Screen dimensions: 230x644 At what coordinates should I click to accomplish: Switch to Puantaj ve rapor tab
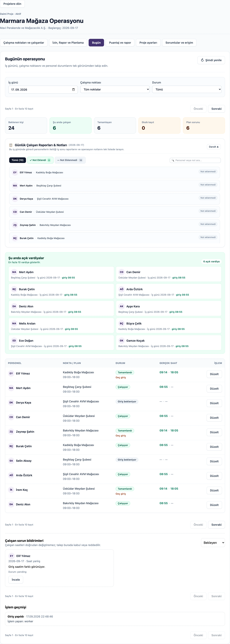tap(120, 43)
